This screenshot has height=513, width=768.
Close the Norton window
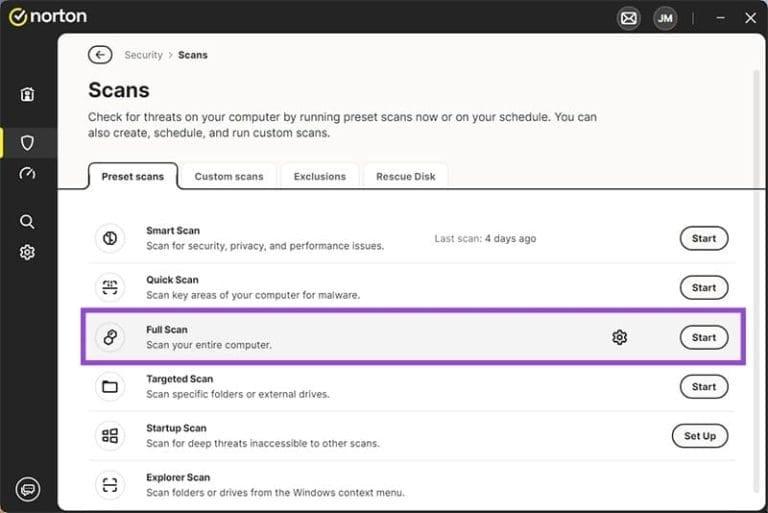[750, 18]
